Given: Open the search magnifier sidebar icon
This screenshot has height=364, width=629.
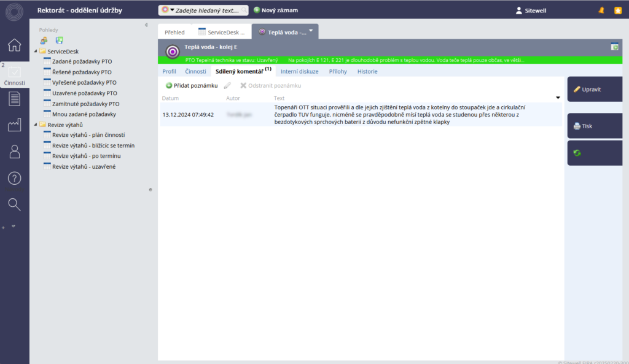Looking at the screenshot, I should (15, 204).
